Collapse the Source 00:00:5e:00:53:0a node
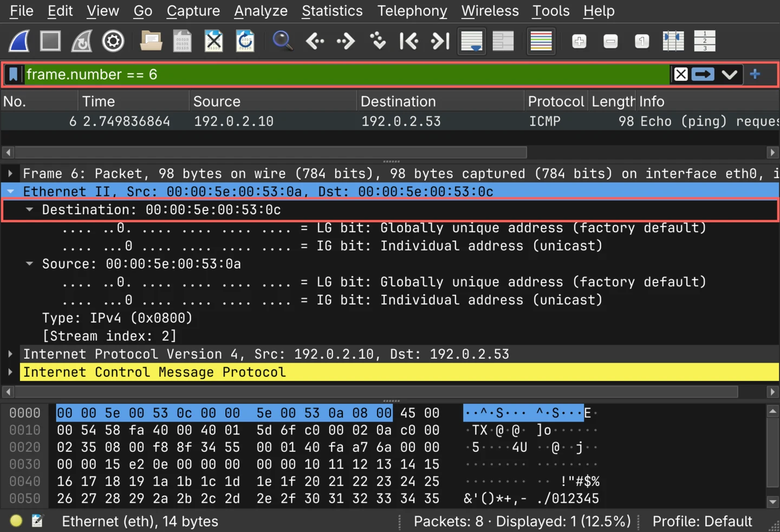 (x=29, y=264)
